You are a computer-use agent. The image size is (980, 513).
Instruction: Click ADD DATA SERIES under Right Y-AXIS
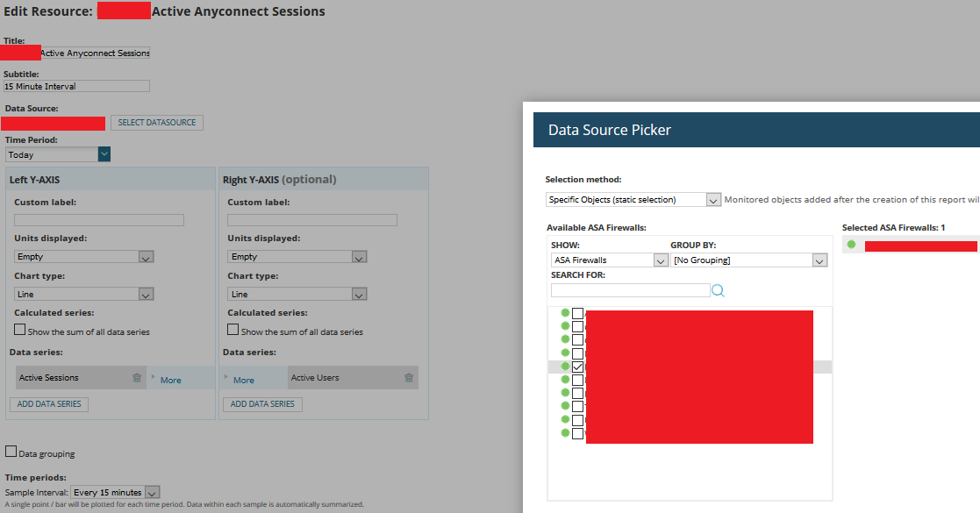[262, 404]
